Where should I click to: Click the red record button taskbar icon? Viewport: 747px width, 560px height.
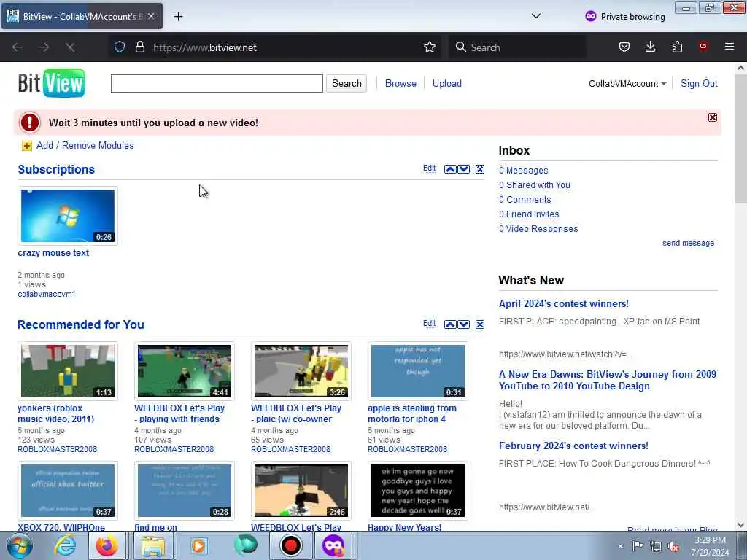pos(290,545)
